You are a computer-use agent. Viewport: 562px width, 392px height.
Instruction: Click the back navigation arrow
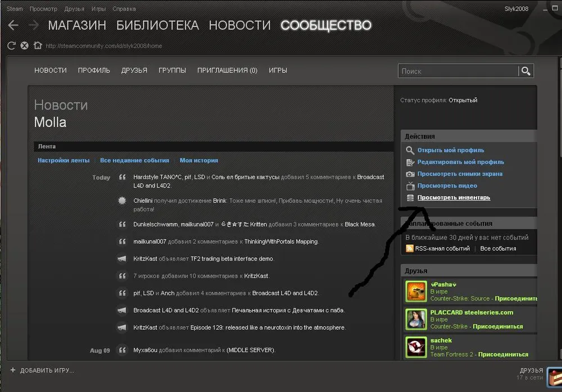click(13, 25)
